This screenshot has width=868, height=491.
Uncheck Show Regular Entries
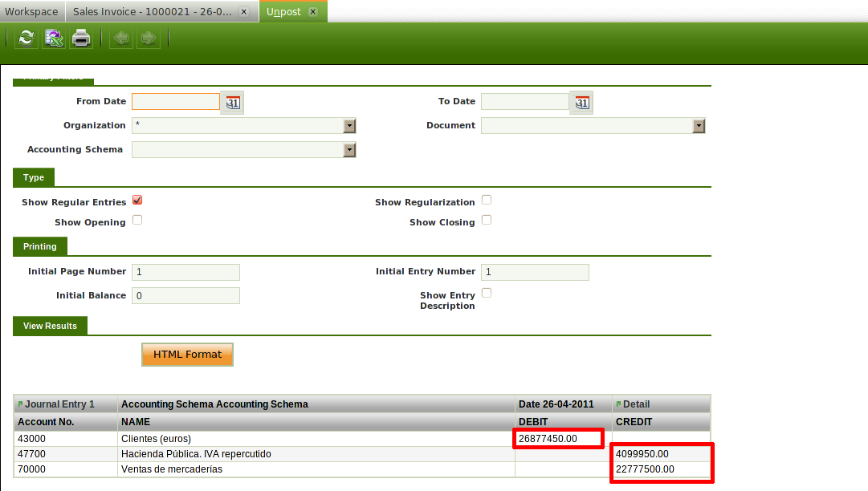[137, 200]
